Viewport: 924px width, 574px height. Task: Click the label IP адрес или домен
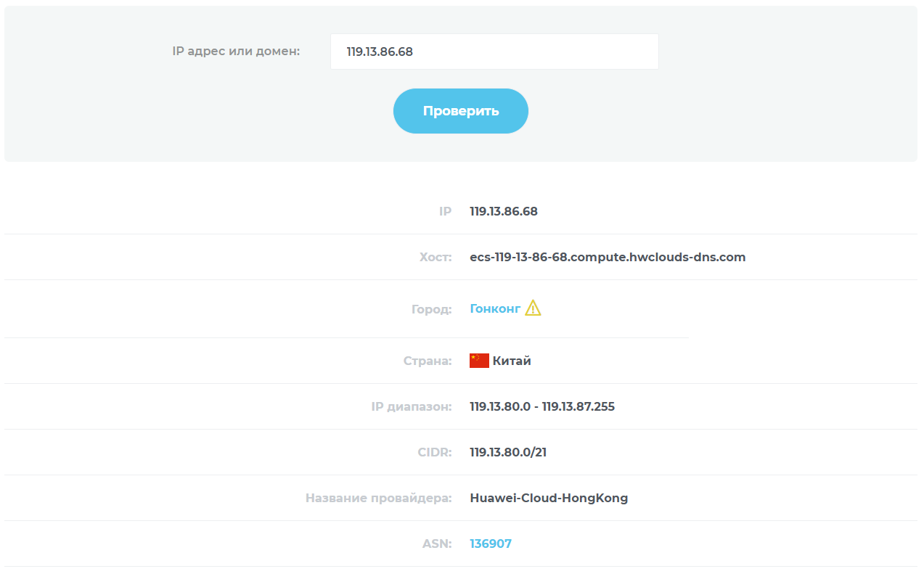236,52
